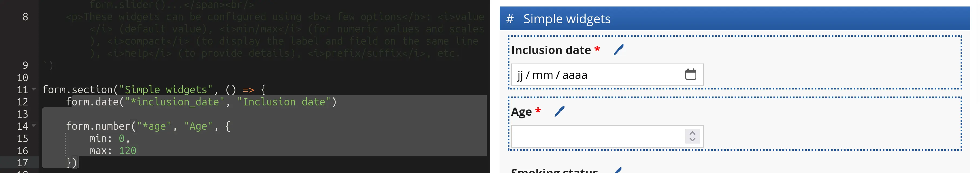Screen dimensions: 980x173
Task: Click line number 17 in editor gutter
Action: (22, 163)
